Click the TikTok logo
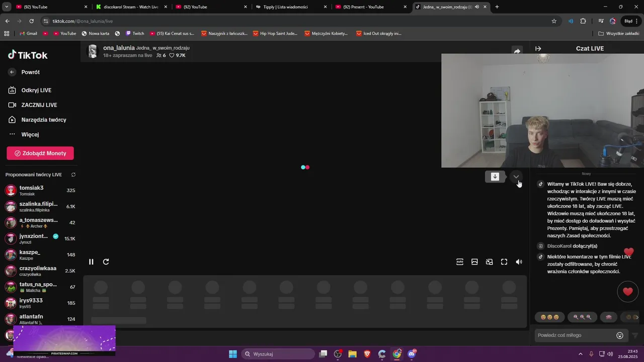Image resolution: width=644 pixels, height=362 pixels. [x=28, y=55]
